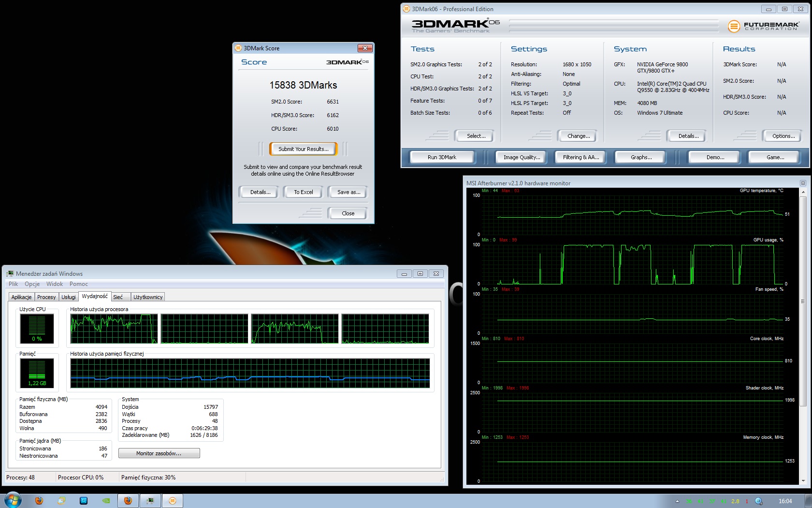Open the Graphs button in 3DMark06
This screenshot has width=812, height=508.
[x=641, y=157]
